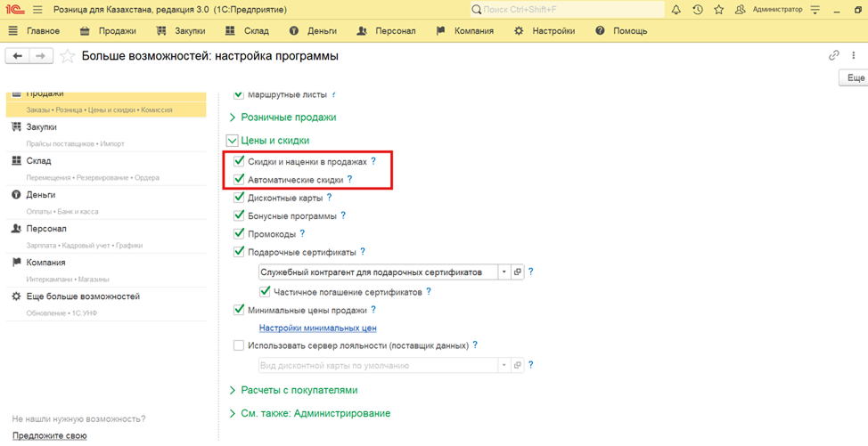Click help question mark next to Бонусные программы
The width and height of the screenshot is (868, 446).
[x=343, y=215]
